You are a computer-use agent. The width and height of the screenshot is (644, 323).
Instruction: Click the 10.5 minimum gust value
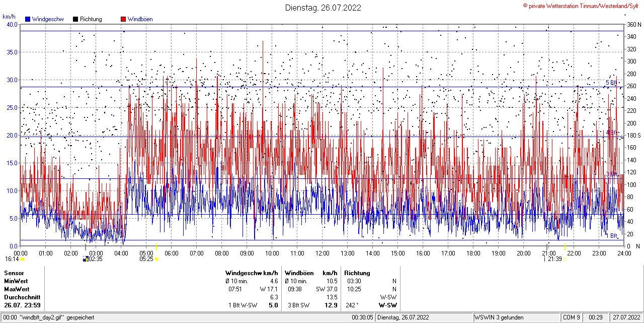pyautogui.click(x=332, y=281)
